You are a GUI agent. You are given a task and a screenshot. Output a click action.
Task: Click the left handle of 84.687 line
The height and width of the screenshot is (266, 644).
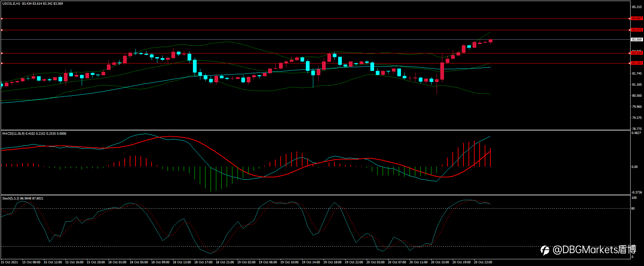(x=2, y=18)
